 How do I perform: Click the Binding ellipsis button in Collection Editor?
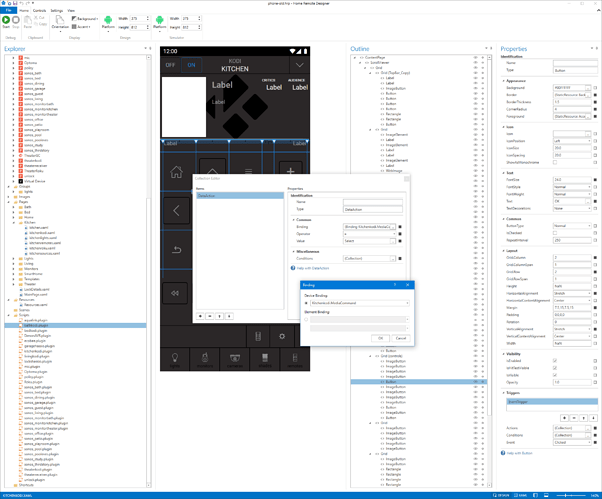393,227
